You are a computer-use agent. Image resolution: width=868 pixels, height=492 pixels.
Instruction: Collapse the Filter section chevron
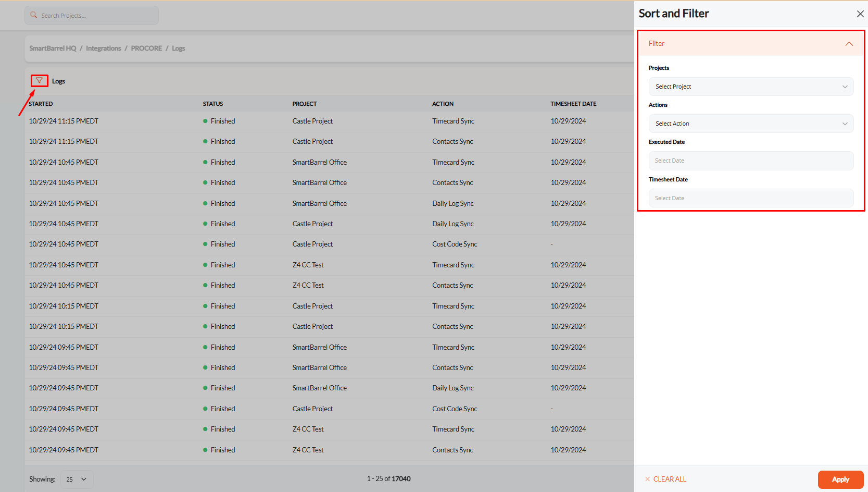[x=849, y=44]
